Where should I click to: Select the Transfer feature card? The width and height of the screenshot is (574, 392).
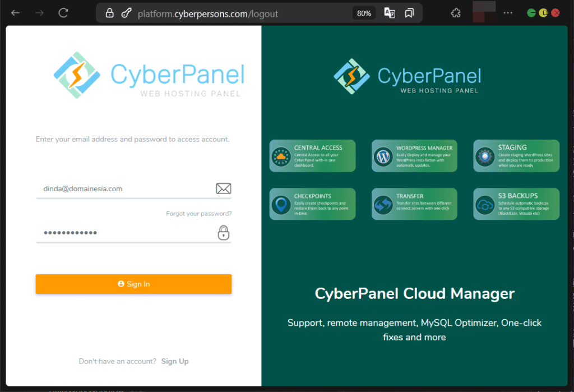point(414,204)
